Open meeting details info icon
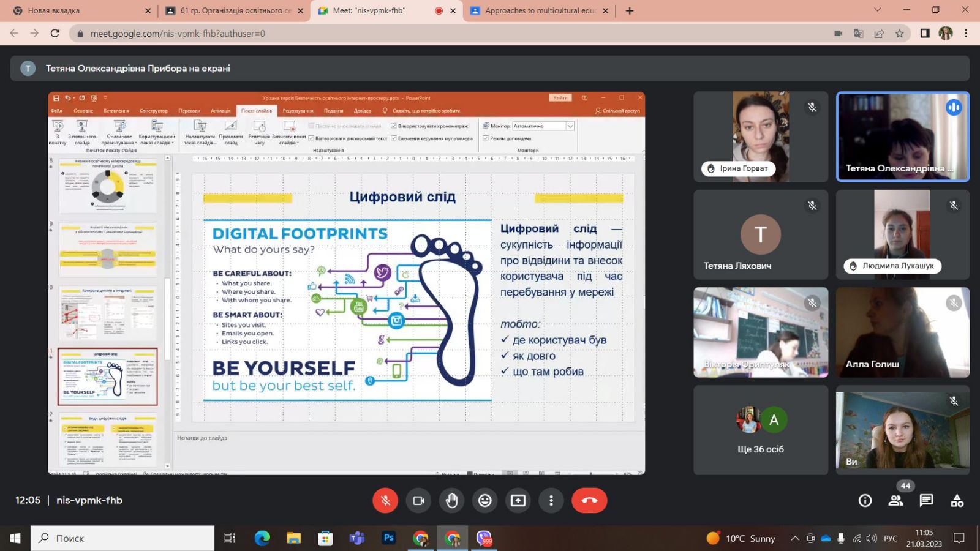 point(865,501)
